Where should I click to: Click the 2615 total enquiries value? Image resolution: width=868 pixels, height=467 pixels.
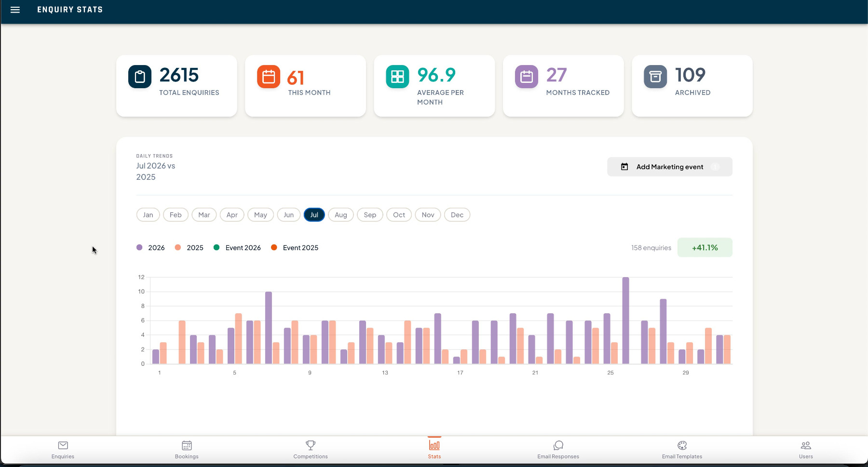179,75
